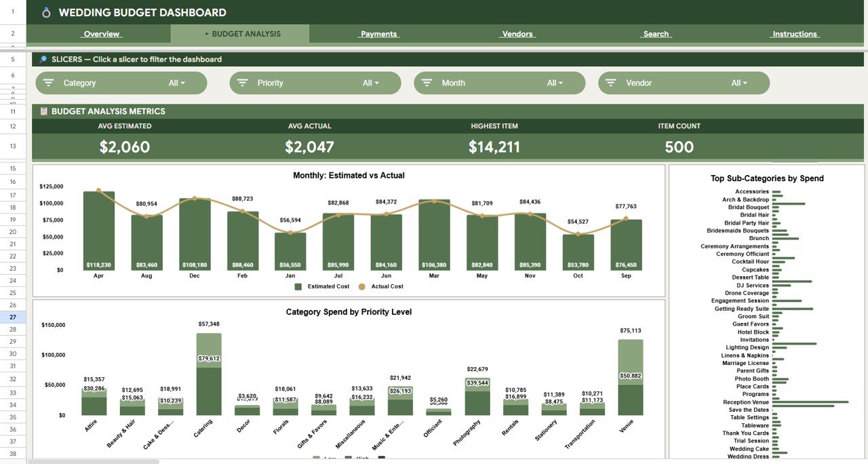The image size is (868, 464).
Task: Open the Vendor slicer All dropdown
Action: click(x=739, y=82)
